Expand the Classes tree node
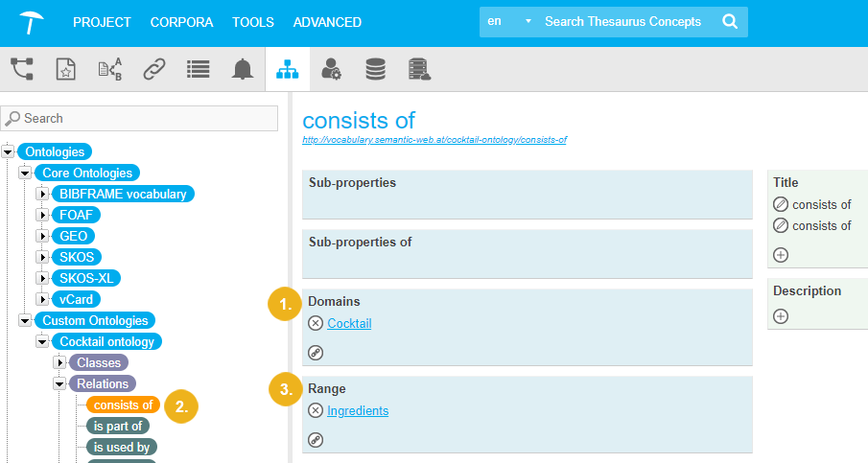The width and height of the screenshot is (868, 463). point(59,362)
